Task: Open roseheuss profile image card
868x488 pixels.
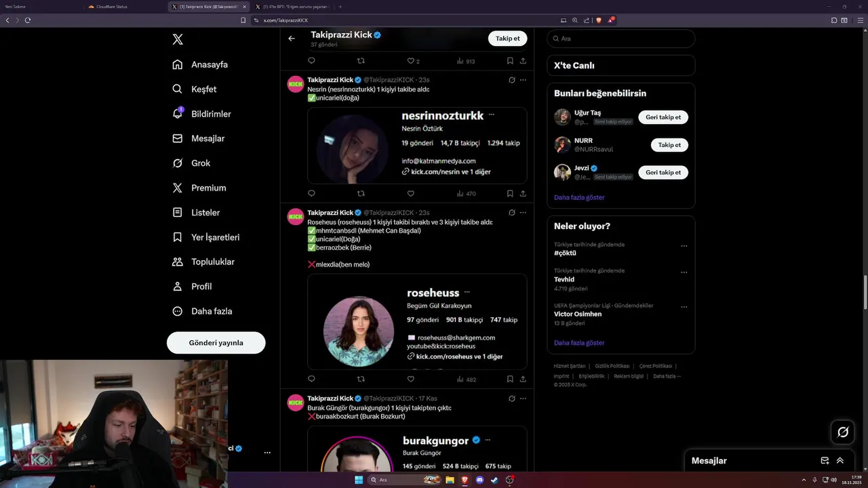Action: 417,322
